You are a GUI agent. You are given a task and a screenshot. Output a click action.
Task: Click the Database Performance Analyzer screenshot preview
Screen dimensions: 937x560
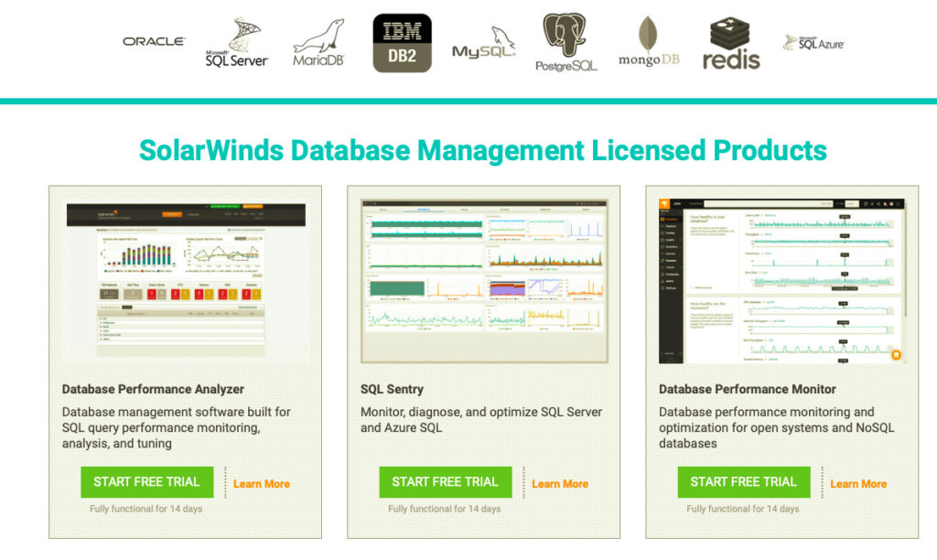point(185,275)
